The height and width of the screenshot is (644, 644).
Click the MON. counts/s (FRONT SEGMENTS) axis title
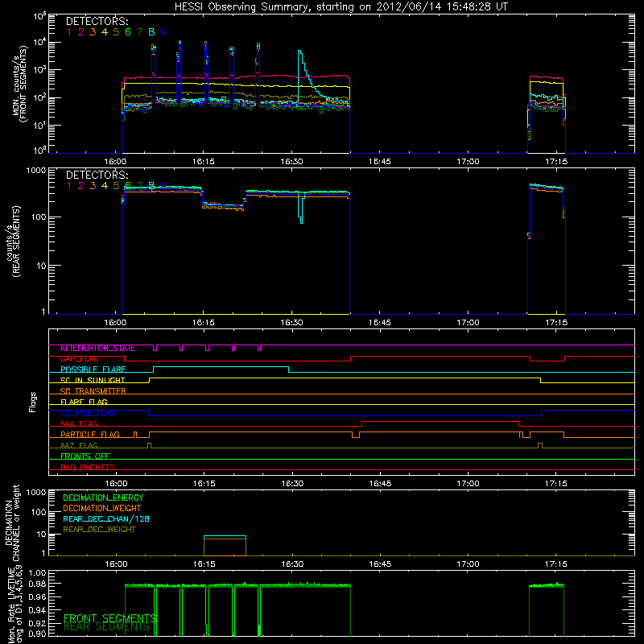point(19,84)
